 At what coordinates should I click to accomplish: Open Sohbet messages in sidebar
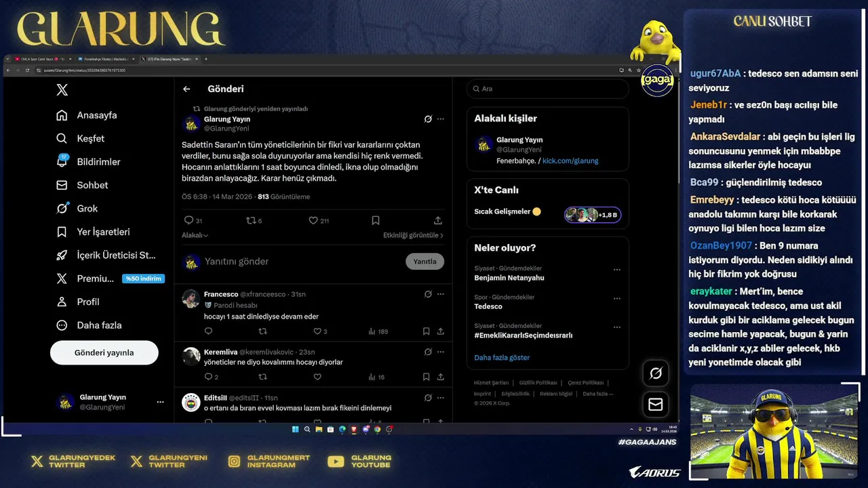(82, 185)
